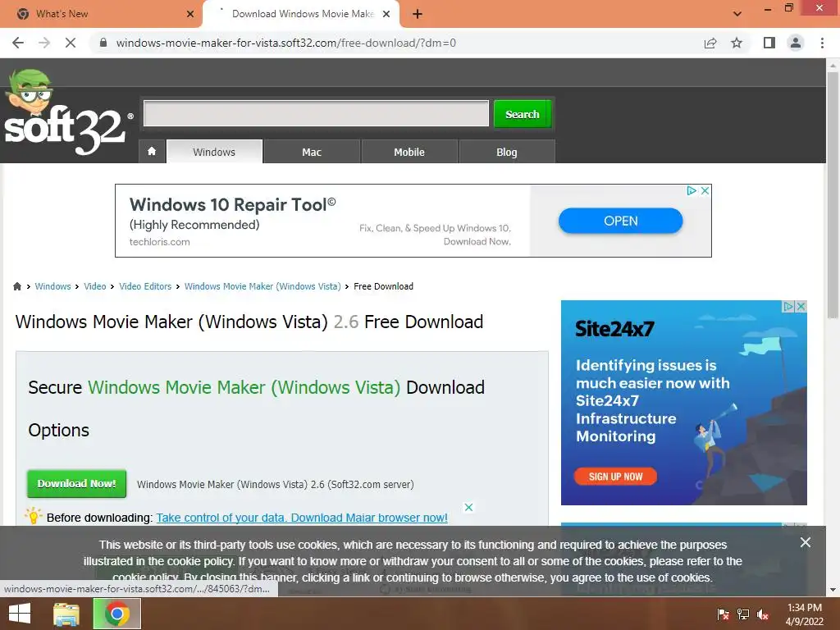
Task: Click the scrollbar down arrow
Action: pos(833,590)
